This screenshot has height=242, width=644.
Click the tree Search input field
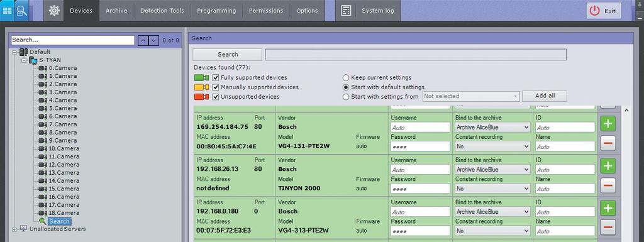pos(73,40)
